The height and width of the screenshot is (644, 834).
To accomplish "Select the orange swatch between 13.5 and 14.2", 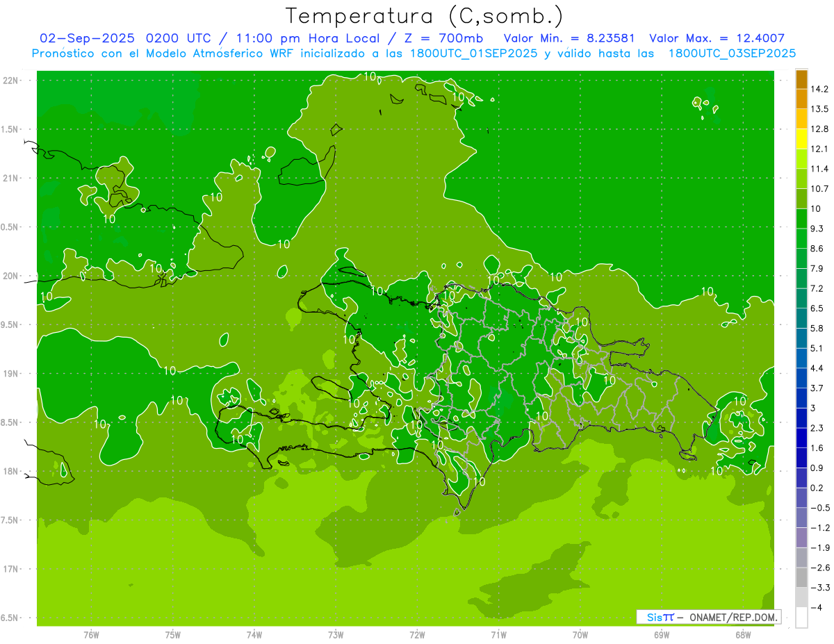I will (x=801, y=99).
